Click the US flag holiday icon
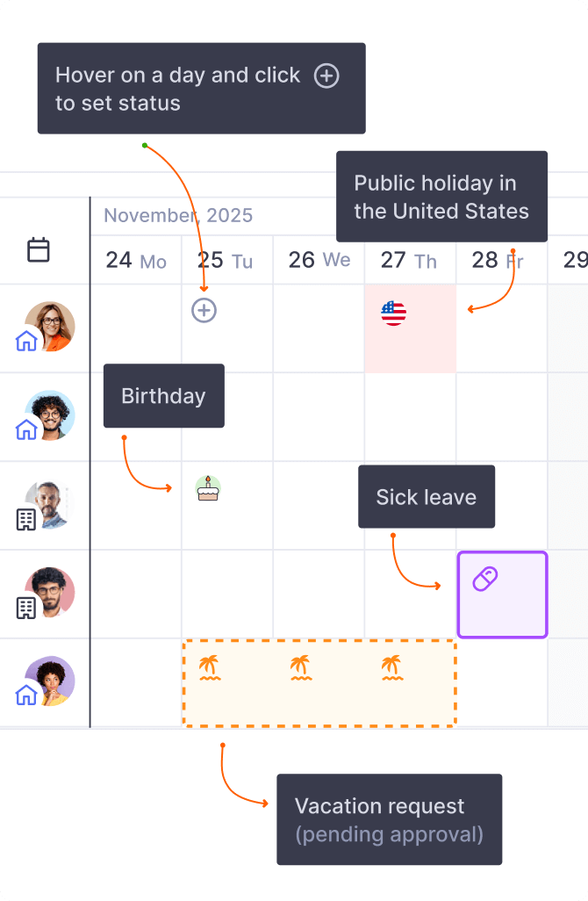The image size is (588, 901). point(393,313)
